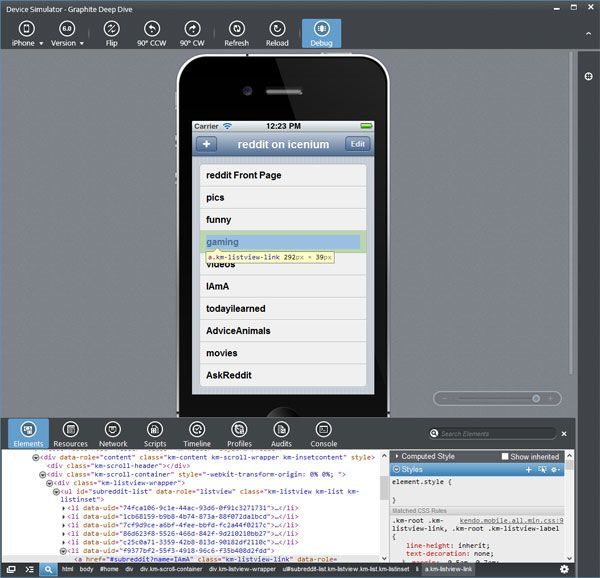Switch to the Elements tab
The image size is (600, 578).
coord(28,434)
